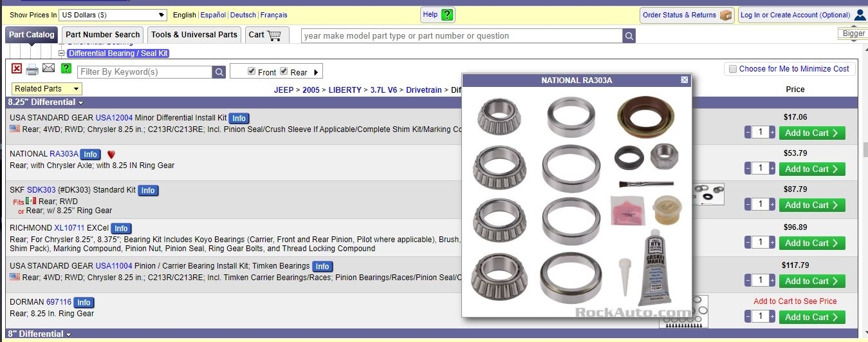Viewport: 868px width, 342px height.
Task: Click the package icon in Order Status
Action: [726, 15]
